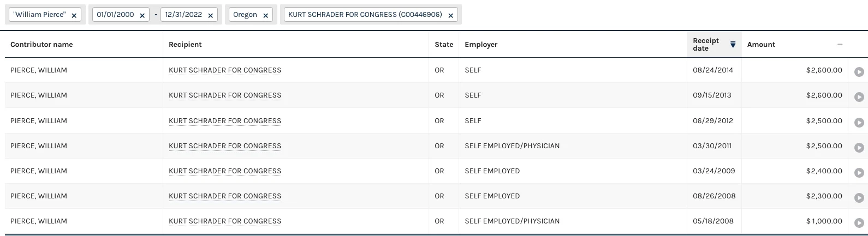
Task: Remove the "William Pierce" filter tag
Action: pos(74,16)
